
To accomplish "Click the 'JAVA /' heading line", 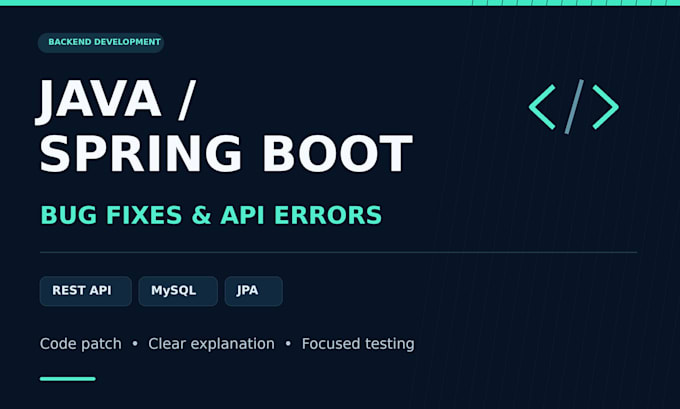I will [115, 101].
